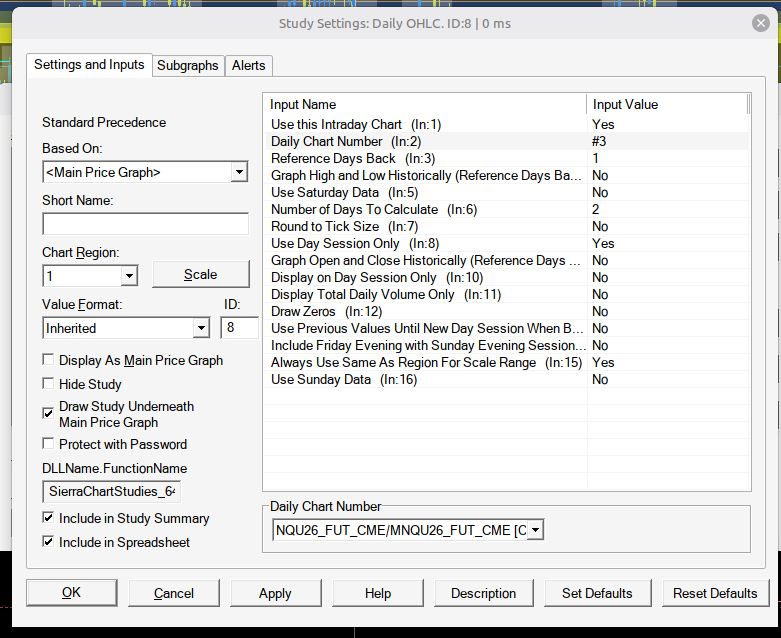Open the Alerts tab
Viewport: 781px width, 638px height.
tap(248, 65)
